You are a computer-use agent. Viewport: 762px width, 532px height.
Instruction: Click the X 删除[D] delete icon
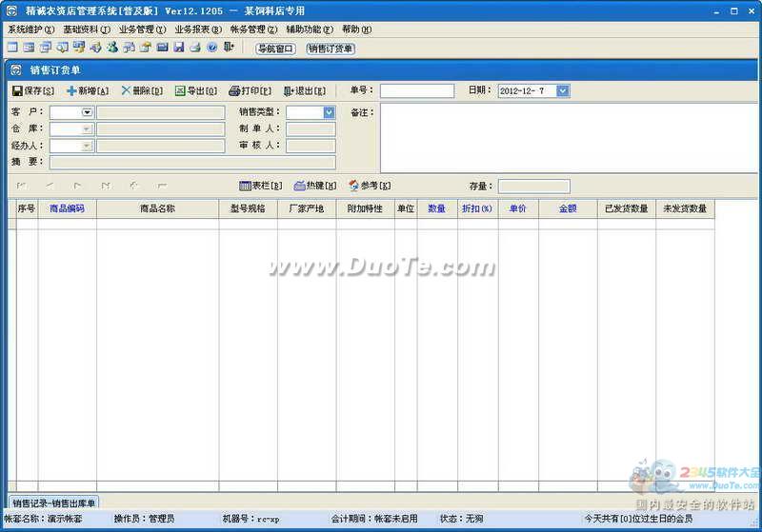126,90
